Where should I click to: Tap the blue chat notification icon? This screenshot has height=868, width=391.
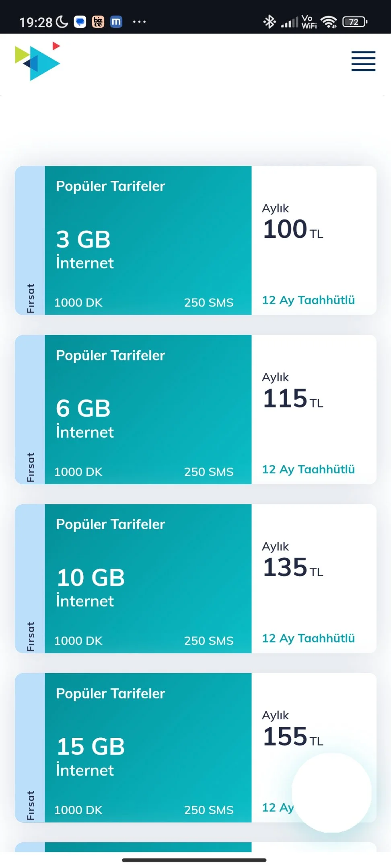(x=80, y=22)
